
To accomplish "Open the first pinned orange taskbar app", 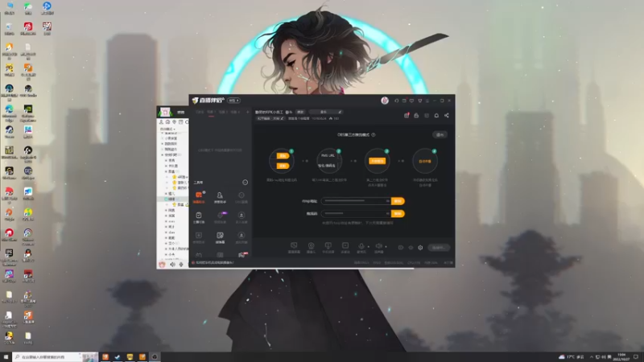I will point(105,357).
